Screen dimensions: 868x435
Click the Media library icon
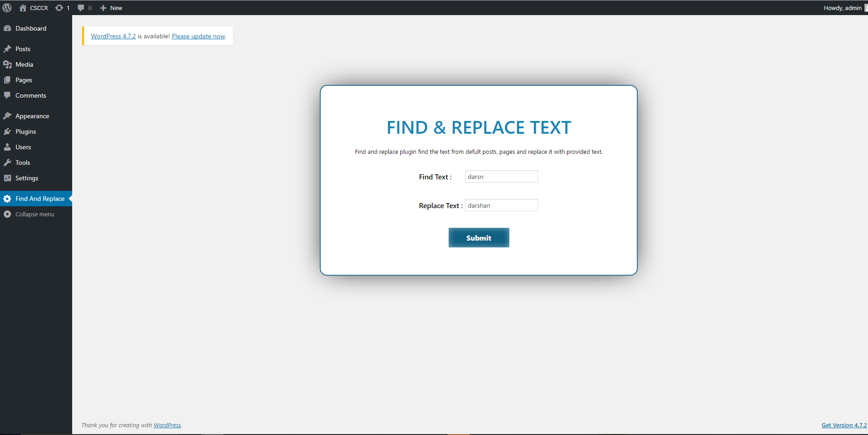coord(7,64)
